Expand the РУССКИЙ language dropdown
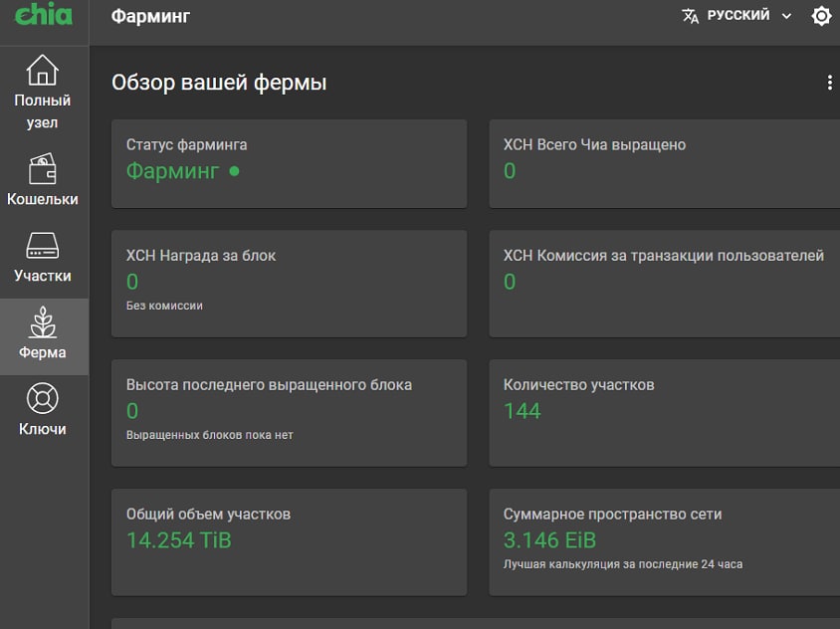840x629 pixels. 737,16
